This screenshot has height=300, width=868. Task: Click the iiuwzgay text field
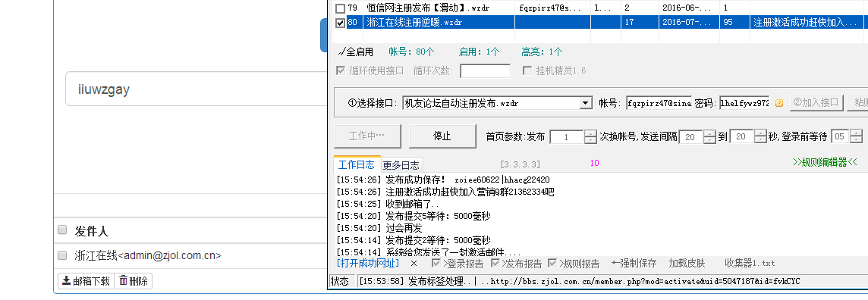pyautogui.click(x=197, y=89)
